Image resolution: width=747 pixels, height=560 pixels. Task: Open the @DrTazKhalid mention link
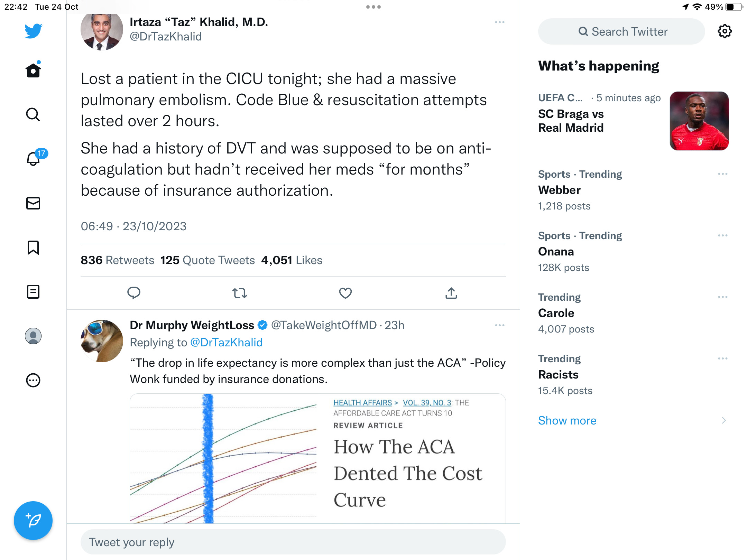[226, 342]
